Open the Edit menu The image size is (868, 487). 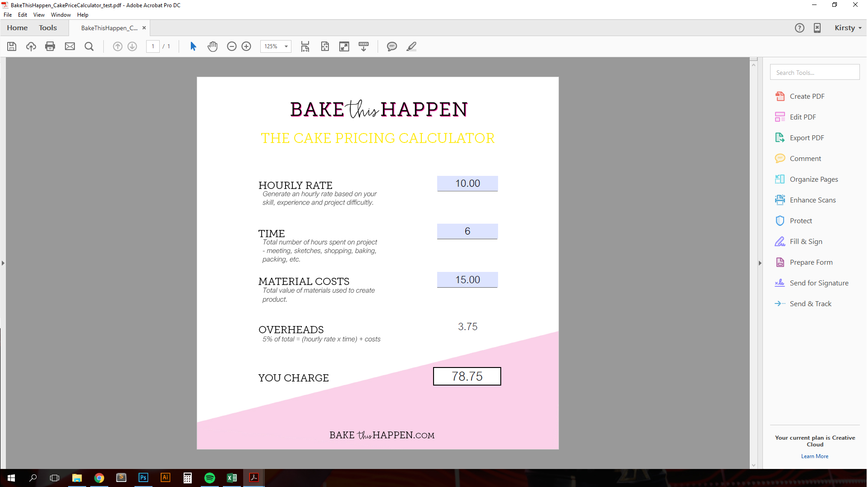23,15
